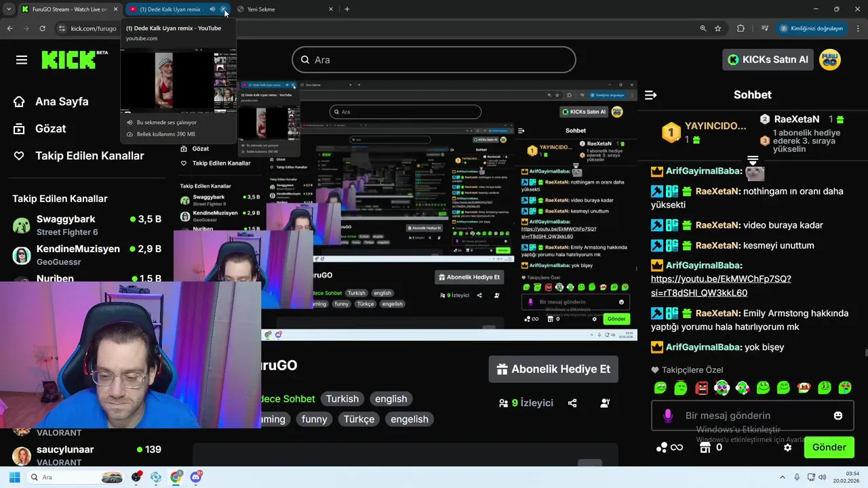Click Abonelik Hediye Et button
The width and height of the screenshot is (868, 488).
pos(553,369)
